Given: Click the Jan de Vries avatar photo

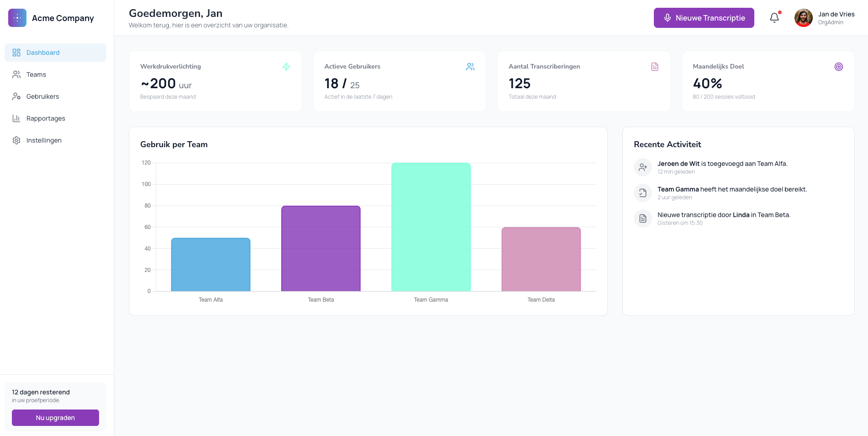Looking at the screenshot, I should 803,17.
